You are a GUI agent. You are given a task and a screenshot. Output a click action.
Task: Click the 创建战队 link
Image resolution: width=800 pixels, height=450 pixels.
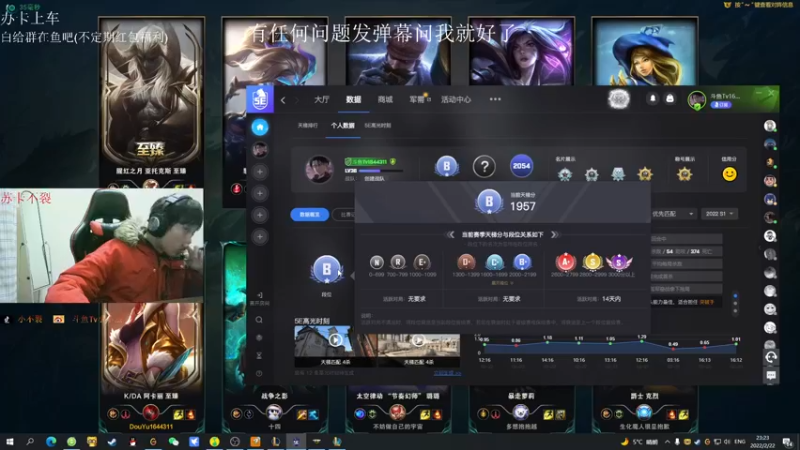click(x=374, y=179)
